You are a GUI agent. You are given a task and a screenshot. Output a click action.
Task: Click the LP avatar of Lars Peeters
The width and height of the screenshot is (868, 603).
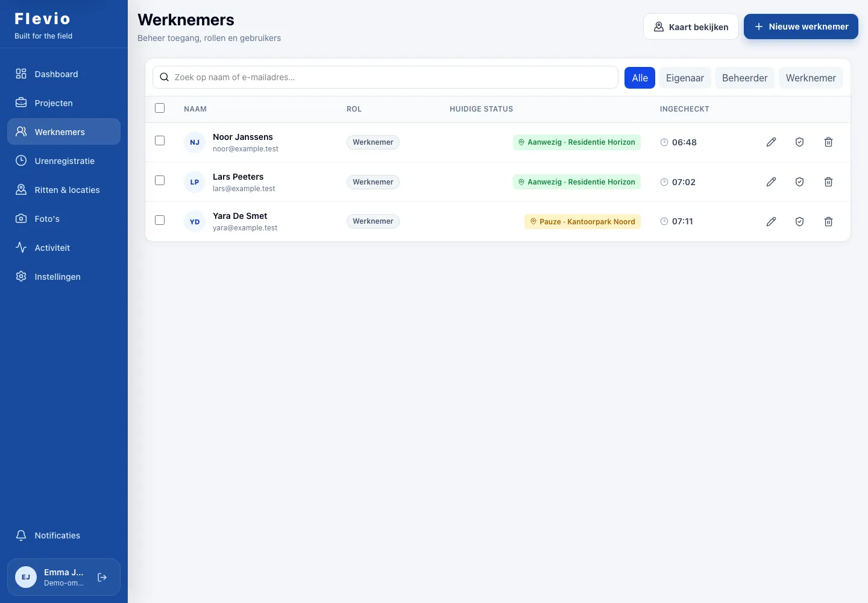[195, 182]
